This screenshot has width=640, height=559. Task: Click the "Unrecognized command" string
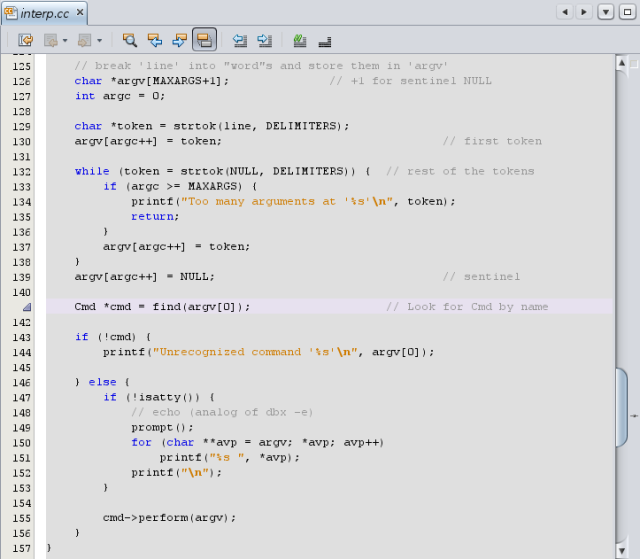(230, 352)
